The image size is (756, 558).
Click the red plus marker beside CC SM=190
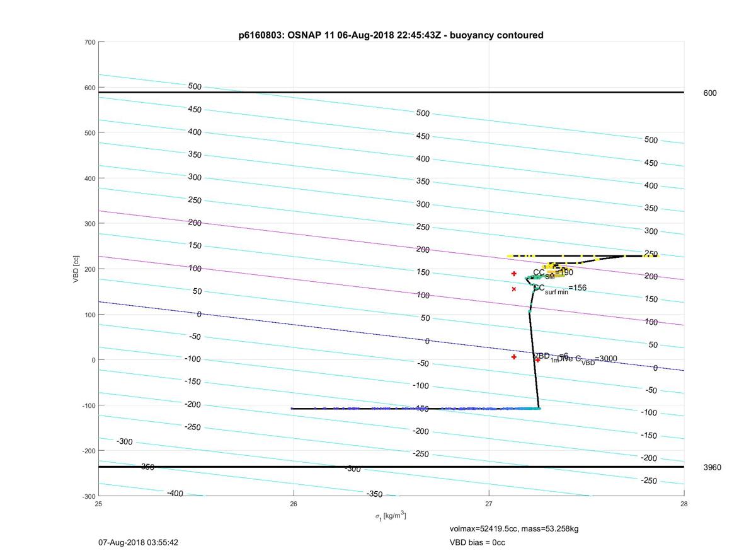click(x=514, y=274)
